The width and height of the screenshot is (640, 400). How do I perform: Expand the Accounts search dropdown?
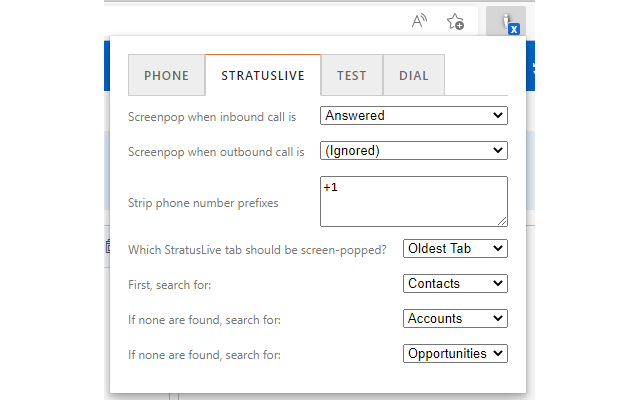point(455,319)
